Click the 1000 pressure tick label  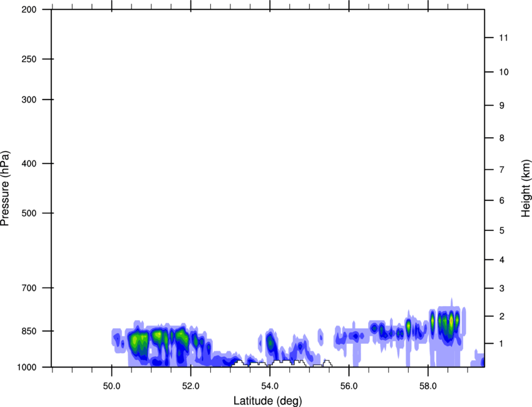(x=26, y=367)
